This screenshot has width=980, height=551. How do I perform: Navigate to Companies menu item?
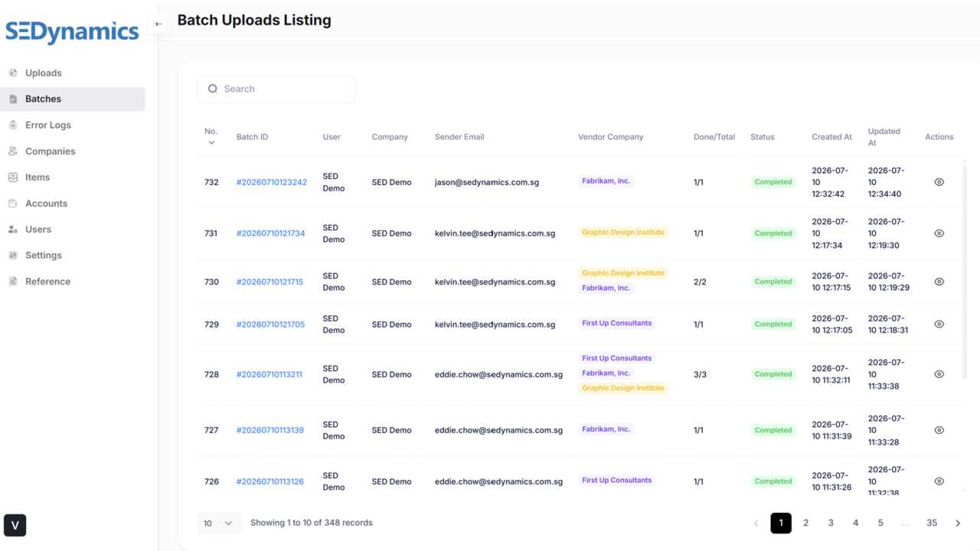73,152
